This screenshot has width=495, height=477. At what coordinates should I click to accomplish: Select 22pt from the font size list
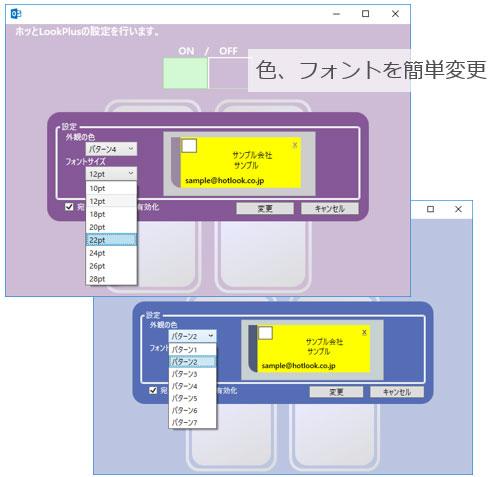[111, 240]
